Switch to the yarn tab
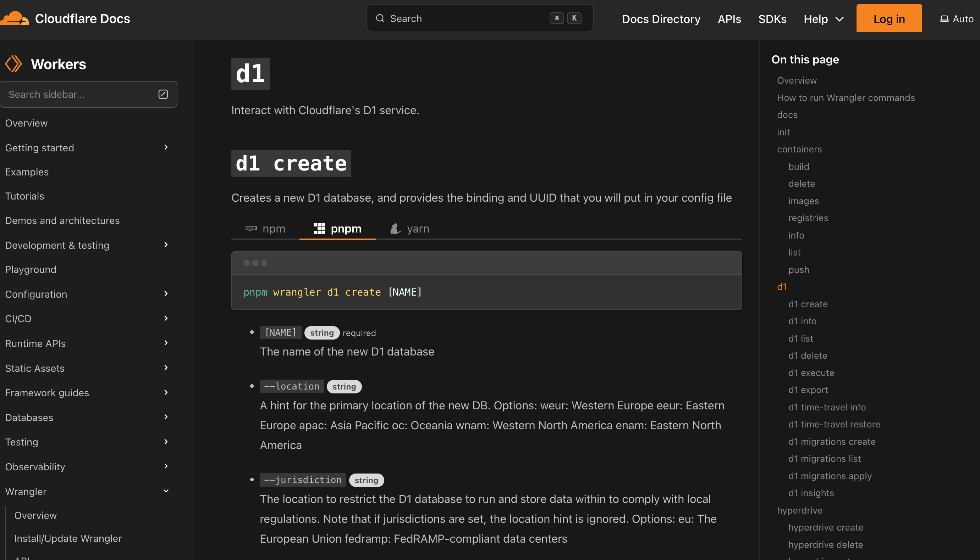The height and width of the screenshot is (560, 980). [x=410, y=229]
